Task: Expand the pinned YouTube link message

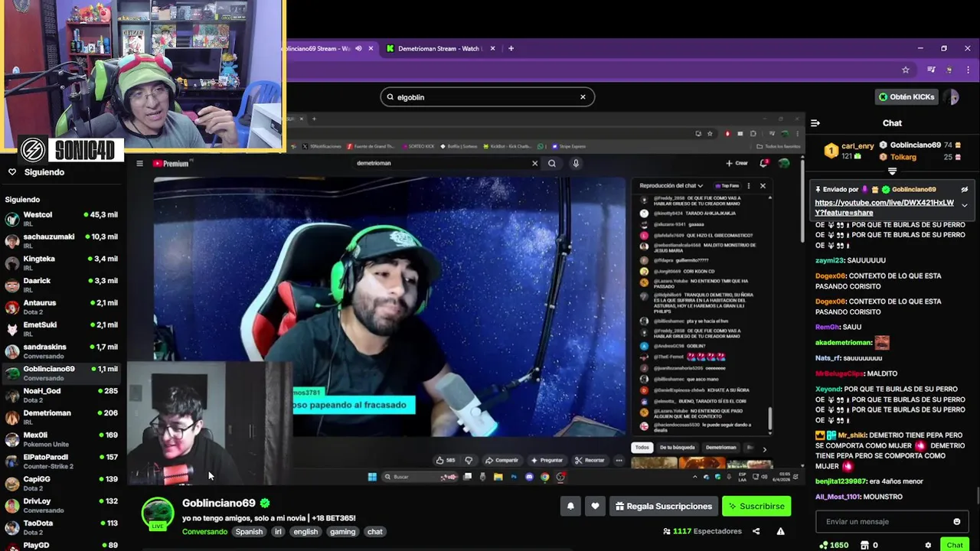Action: pyautogui.click(x=965, y=205)
